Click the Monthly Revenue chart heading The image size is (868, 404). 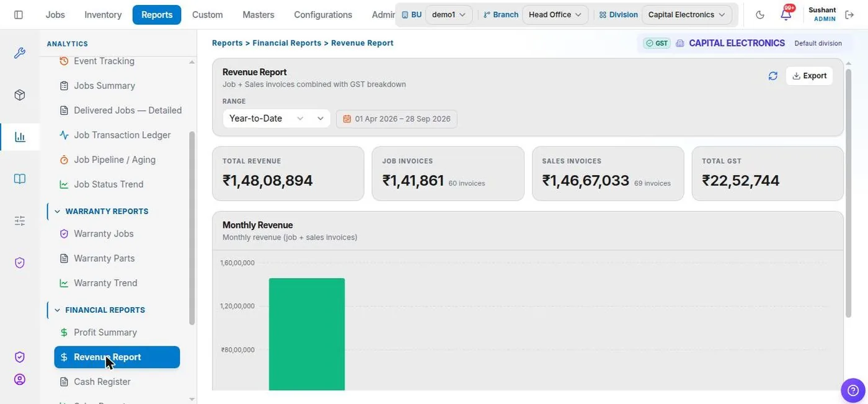pos(257,225)
